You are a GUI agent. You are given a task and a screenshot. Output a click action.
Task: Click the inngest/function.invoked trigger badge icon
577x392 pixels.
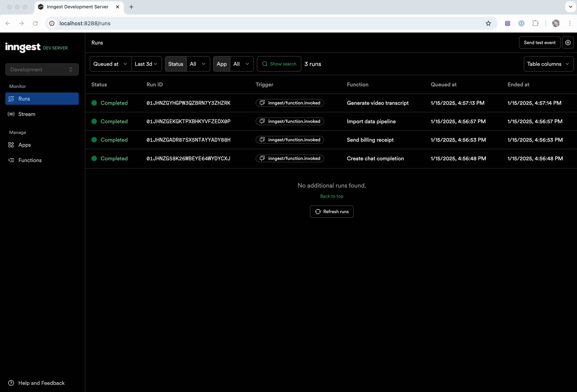tap(262, 103)
